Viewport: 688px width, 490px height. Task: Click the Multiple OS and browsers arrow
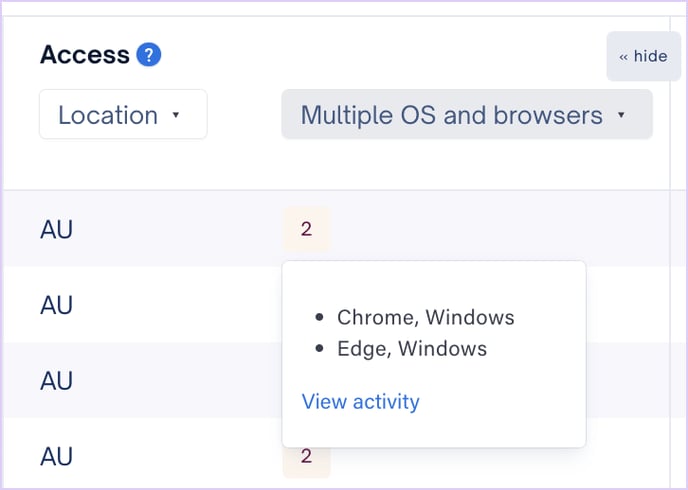[621, 115]
